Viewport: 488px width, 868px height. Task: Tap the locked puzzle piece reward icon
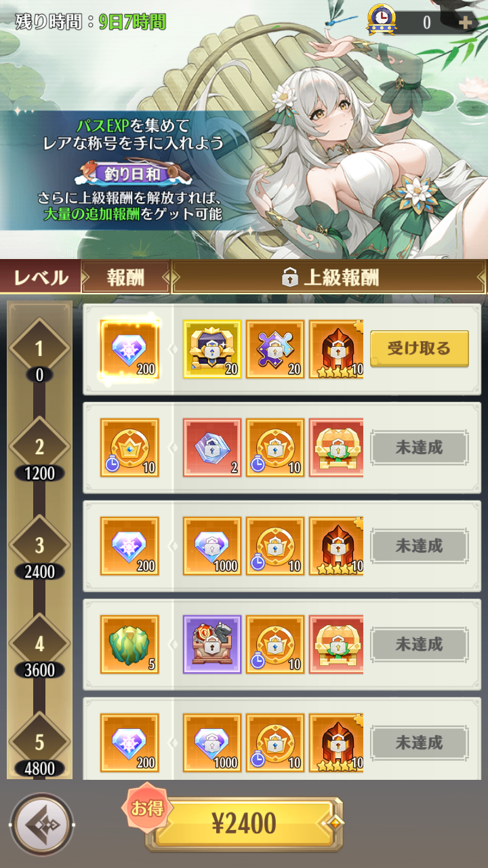tap(275, 349)
